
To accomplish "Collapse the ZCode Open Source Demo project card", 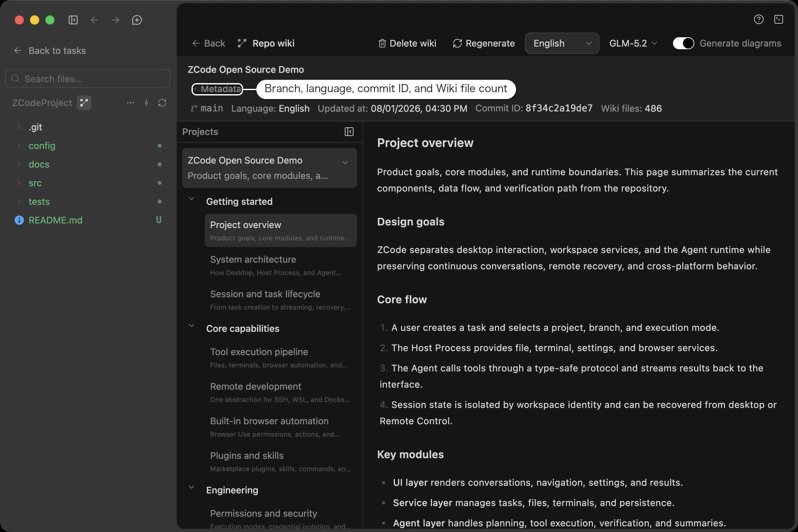I will point(345,163).
